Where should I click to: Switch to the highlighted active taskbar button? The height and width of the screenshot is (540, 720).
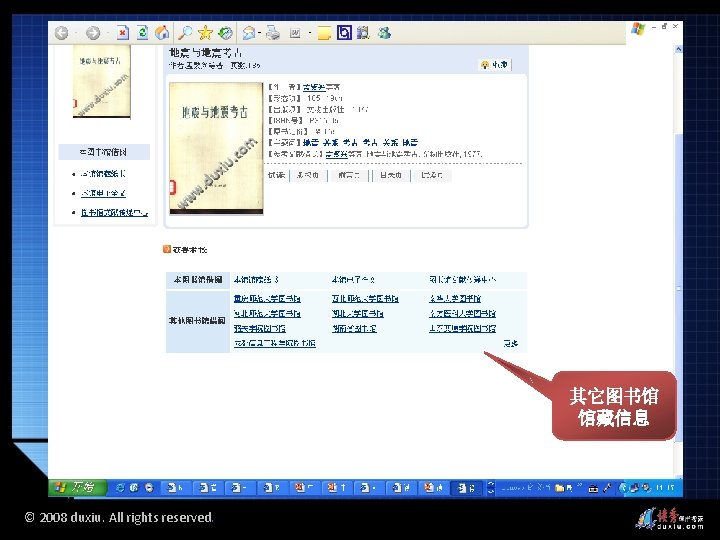(467, 488)
